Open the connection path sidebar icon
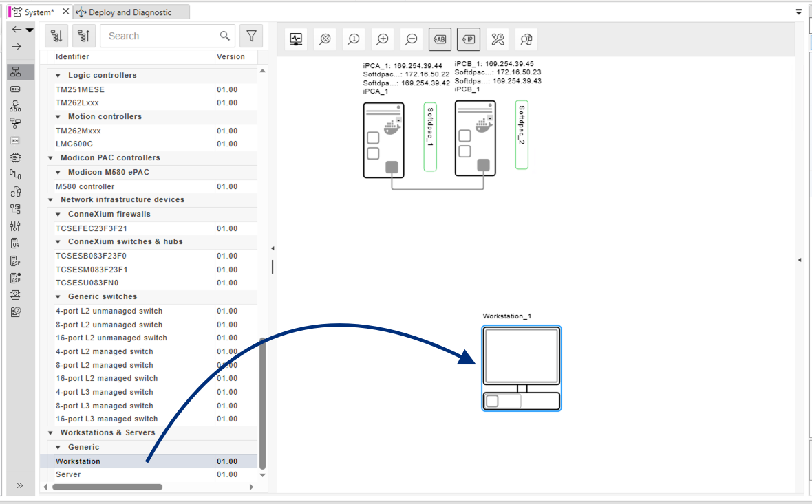 (x=16, y=175)
